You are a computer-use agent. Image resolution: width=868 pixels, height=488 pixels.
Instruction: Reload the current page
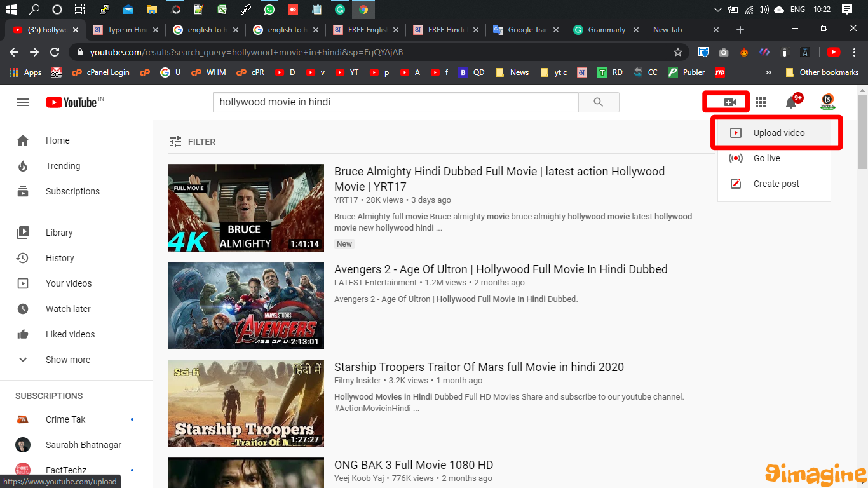[x=55, y=52]
